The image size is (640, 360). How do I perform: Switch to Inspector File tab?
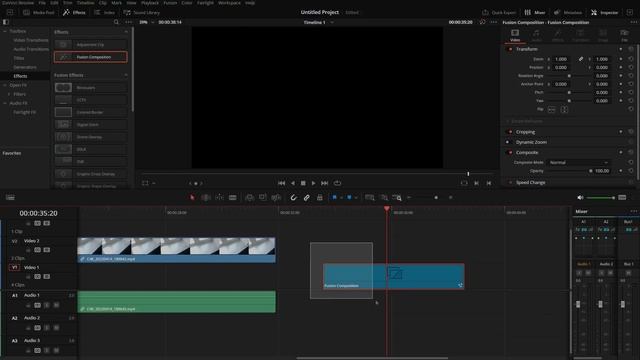(x=624, y=36)
